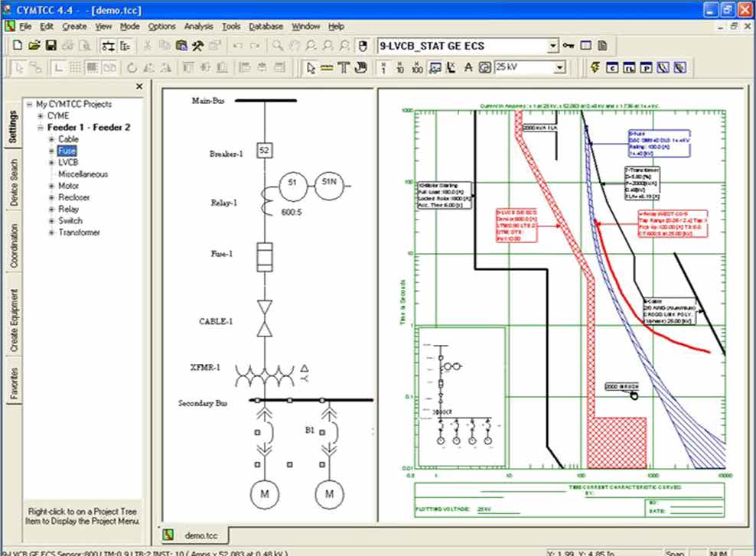Click the P window icon
756x556 pixels.
(646, 68)
